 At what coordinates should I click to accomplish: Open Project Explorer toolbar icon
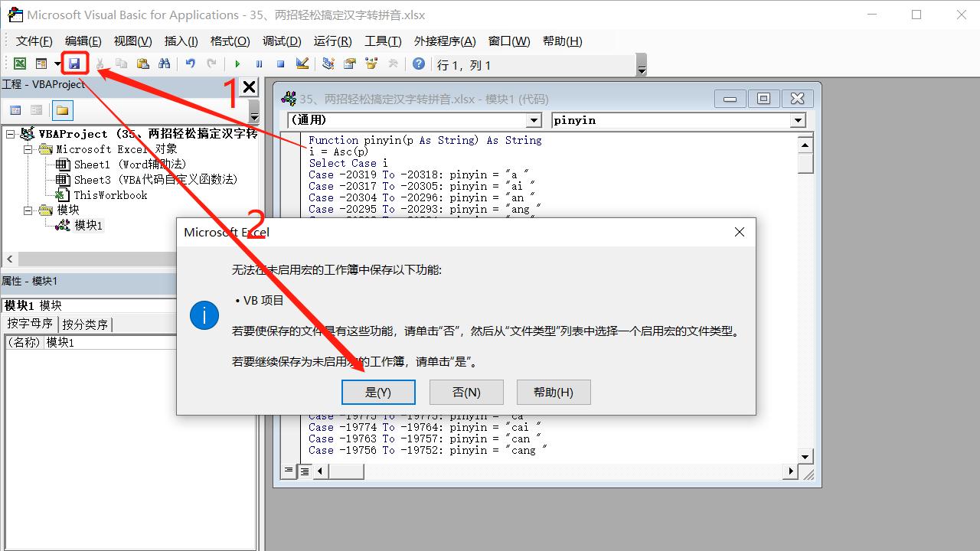(328, 64)
